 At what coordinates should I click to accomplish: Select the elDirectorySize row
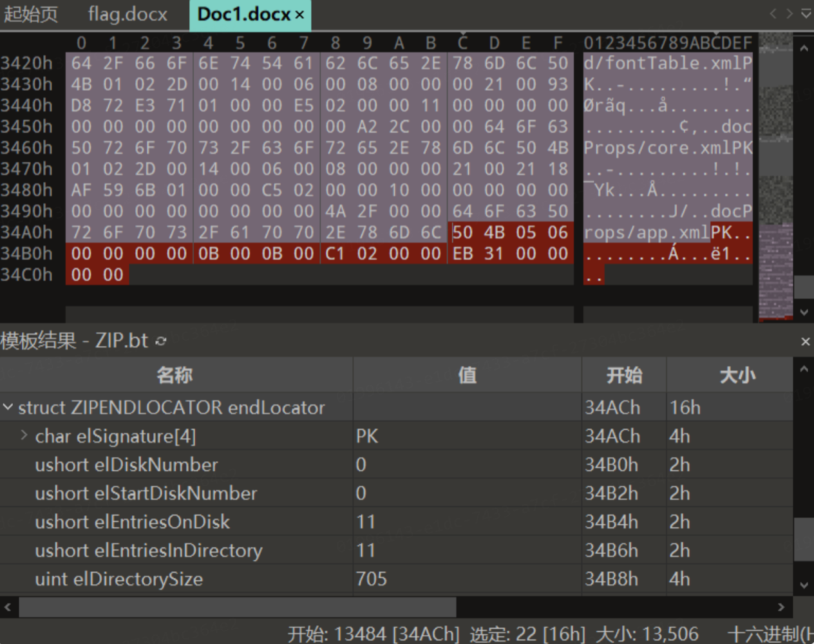click(x=119, y=579)
